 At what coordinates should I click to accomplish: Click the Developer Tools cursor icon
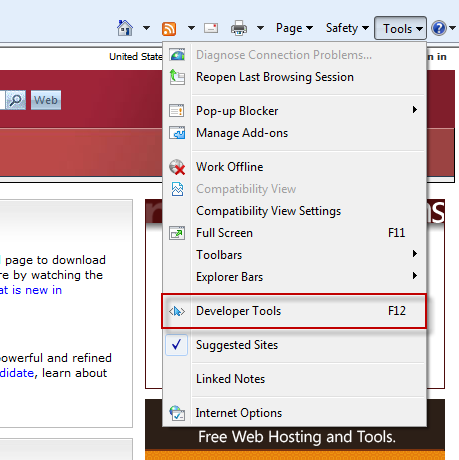[177, 311]
